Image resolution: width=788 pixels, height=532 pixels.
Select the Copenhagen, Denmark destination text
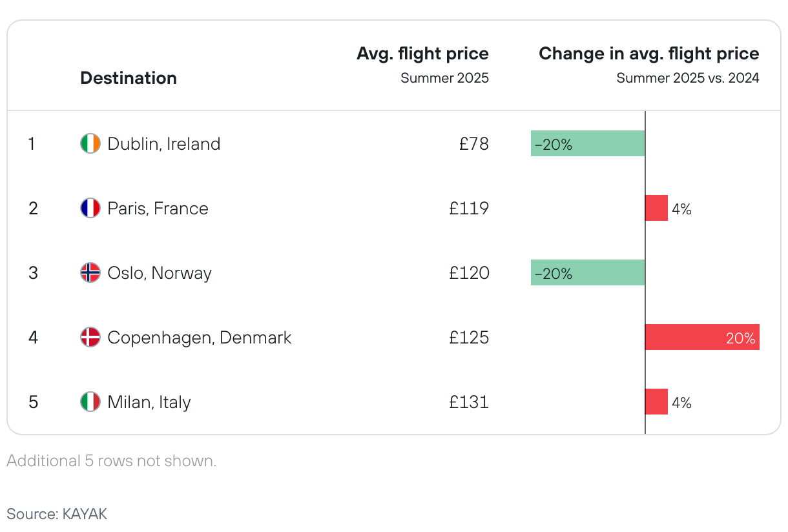(x=200, y=337)
